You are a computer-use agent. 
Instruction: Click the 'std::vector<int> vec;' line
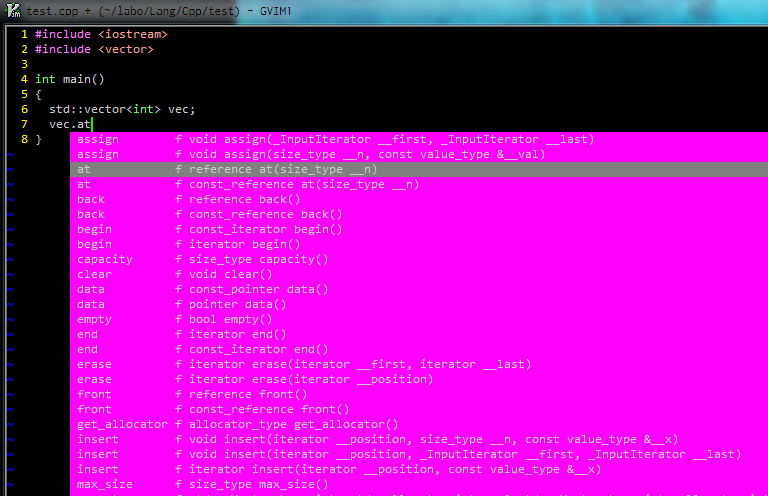[122, 109]
